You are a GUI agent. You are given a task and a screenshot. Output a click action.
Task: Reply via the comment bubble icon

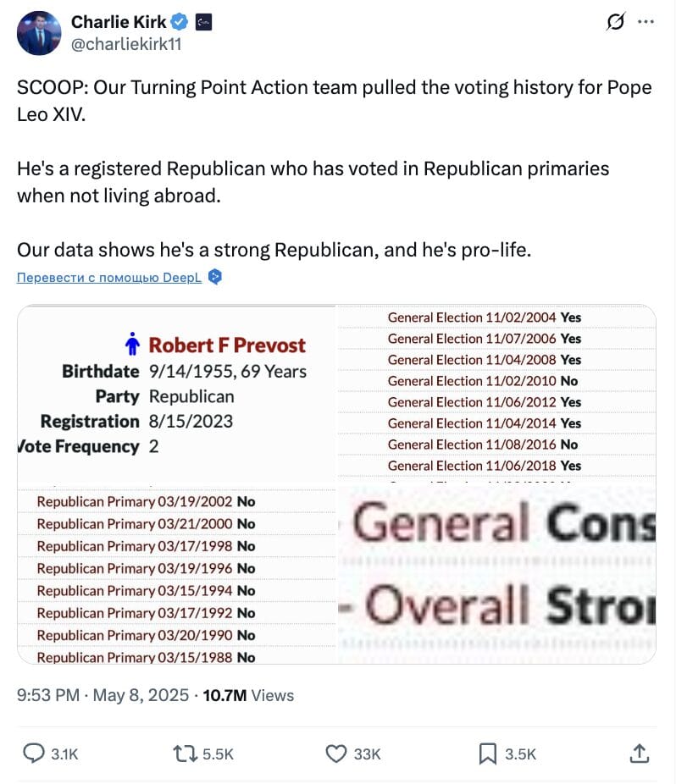click(34, 754)
